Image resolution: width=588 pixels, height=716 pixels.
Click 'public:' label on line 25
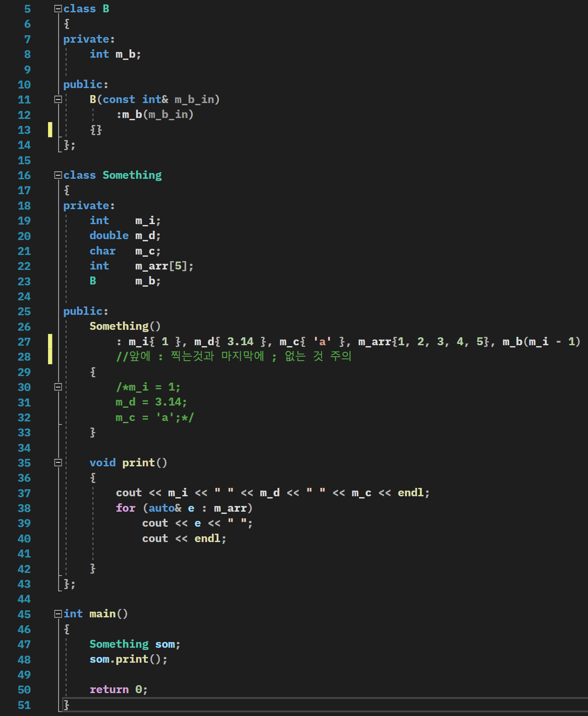tap(86, 311)
